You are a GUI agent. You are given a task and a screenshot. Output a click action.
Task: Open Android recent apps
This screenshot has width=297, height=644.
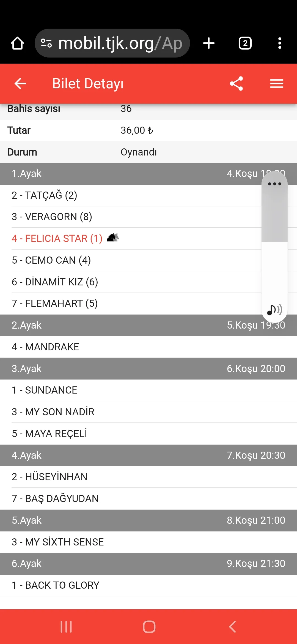click(x=66, y=627)
